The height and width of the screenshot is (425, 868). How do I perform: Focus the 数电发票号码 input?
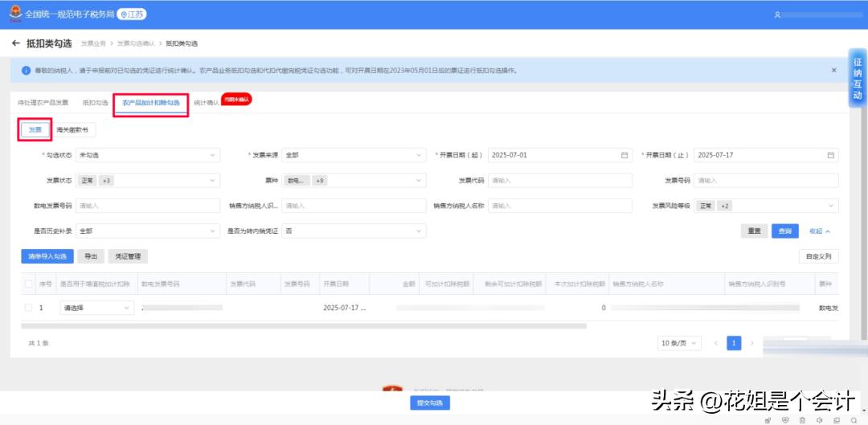pos(147,206)
